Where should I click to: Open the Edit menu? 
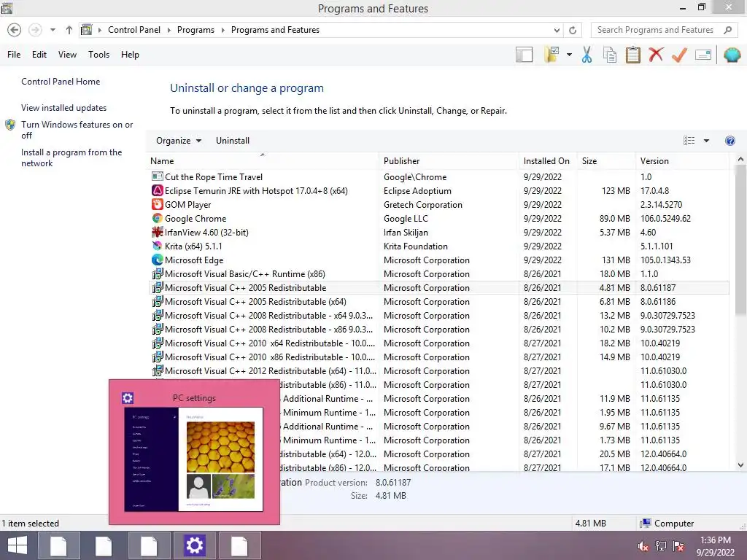click(39, 55)
